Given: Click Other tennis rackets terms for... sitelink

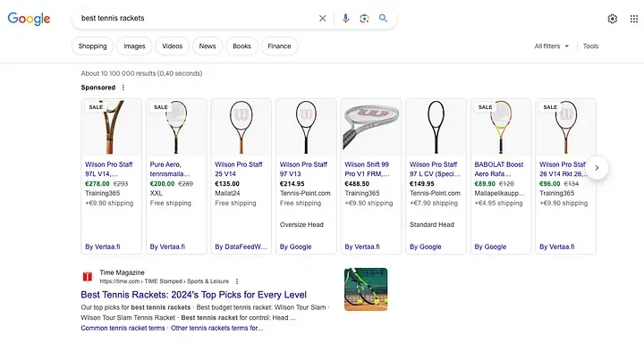Looking at the screenshot, I should [x=216, y=328].
